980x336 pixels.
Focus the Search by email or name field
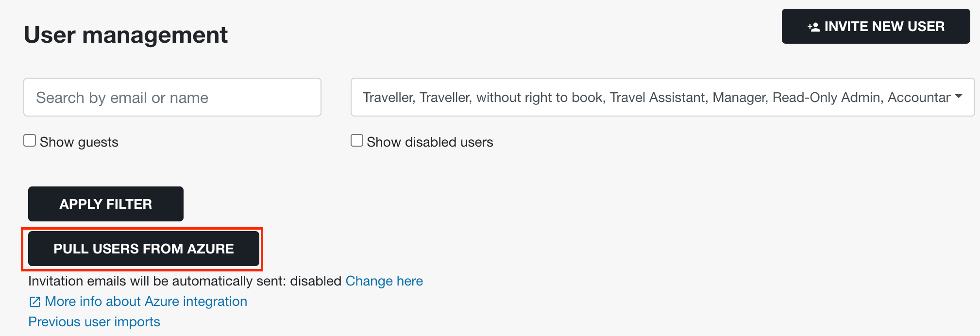172,97
